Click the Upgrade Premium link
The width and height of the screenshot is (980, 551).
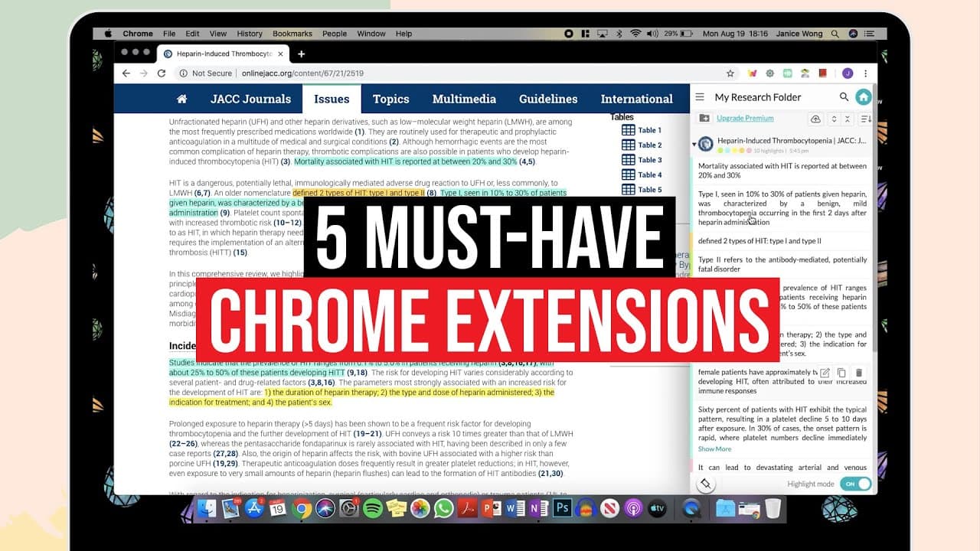pyautogui.click(x=745, y=118)
